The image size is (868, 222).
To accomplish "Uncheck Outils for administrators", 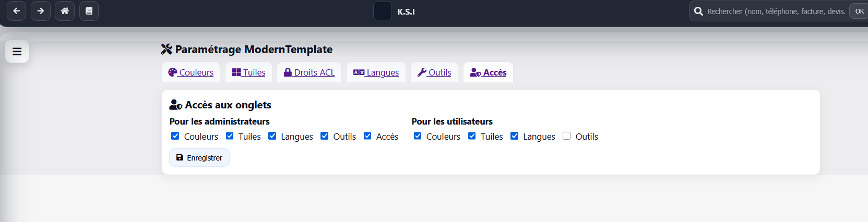I will coord(325,136).
